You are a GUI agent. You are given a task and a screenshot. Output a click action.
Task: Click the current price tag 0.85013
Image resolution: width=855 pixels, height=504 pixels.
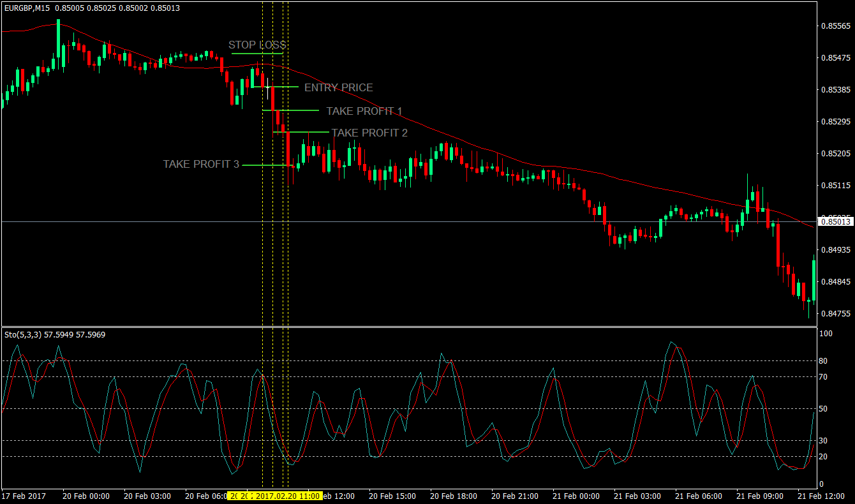click(836, 222)
